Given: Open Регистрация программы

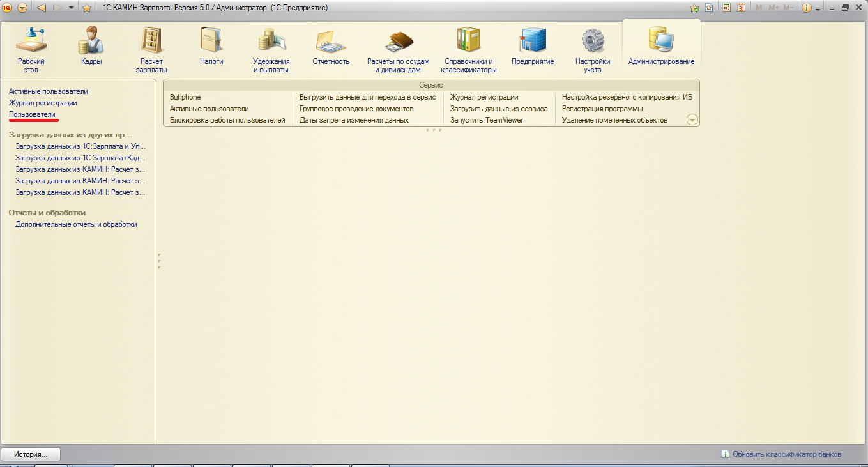Looking at the screenshot, I should (602, 109).
